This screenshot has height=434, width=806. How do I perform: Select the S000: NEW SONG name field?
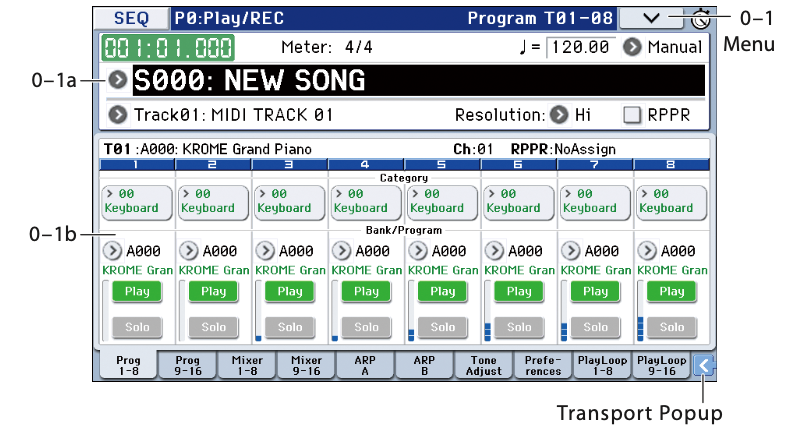(419, 80)
